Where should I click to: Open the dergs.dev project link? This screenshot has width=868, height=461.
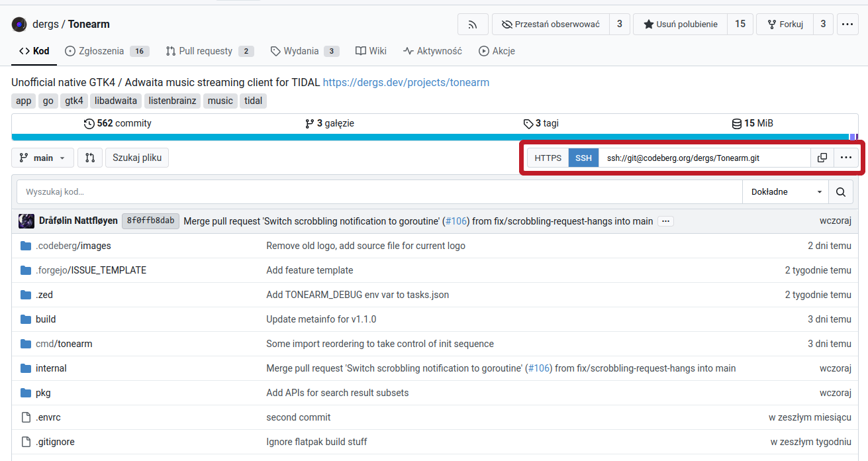(x=406, y=83)
